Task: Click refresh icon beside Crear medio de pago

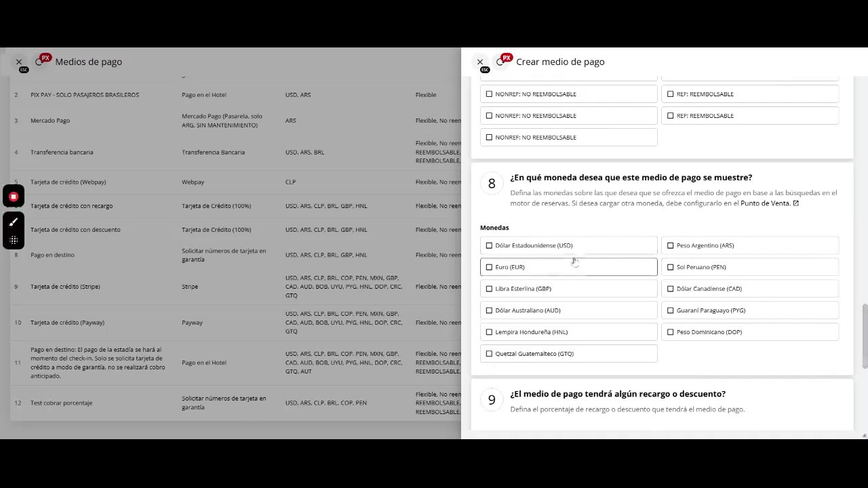Action: (500, 62)
